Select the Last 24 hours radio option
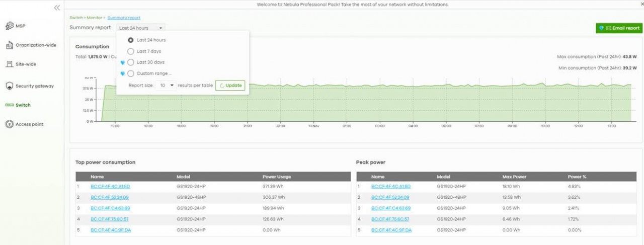 click(x=131, y=40)
